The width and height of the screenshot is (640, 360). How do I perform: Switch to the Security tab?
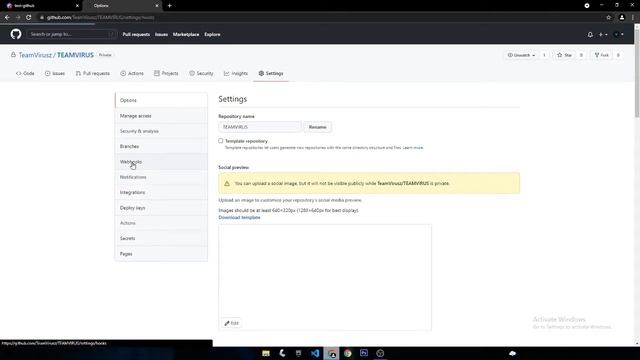[201, 73]
